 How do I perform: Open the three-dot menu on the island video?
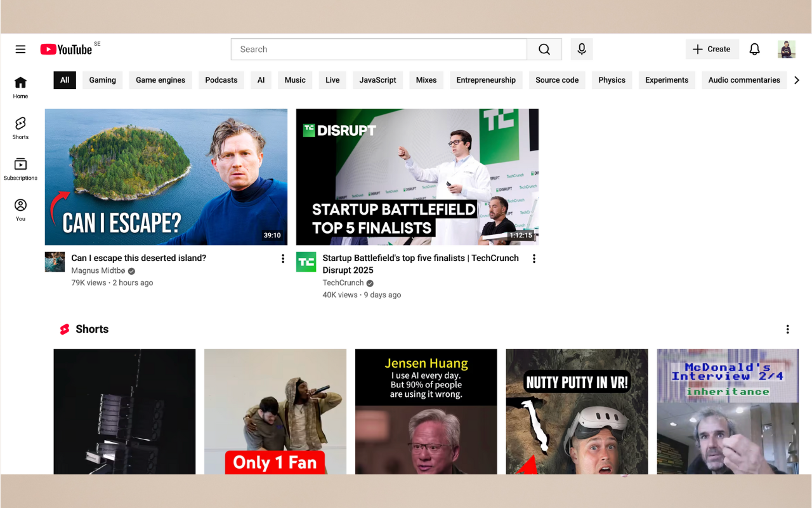point(283,258)
